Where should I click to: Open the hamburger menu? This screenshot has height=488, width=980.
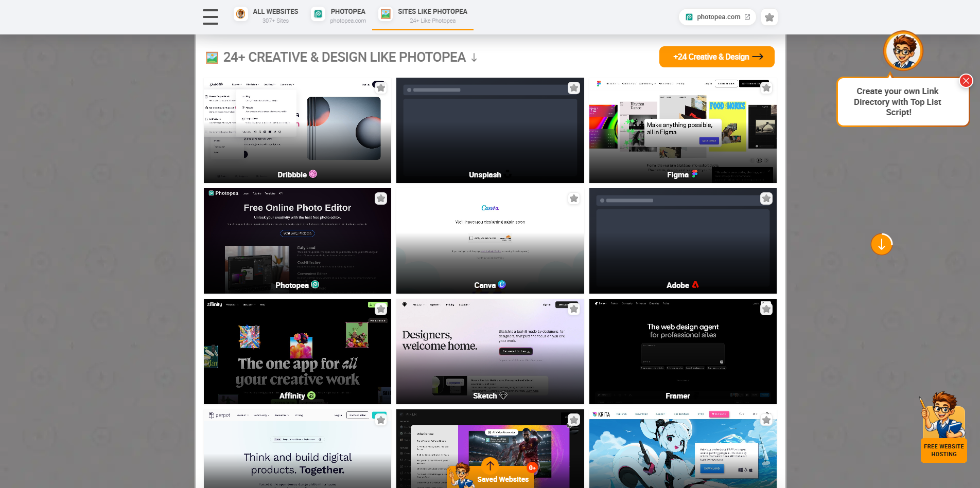tap(210, 17)
